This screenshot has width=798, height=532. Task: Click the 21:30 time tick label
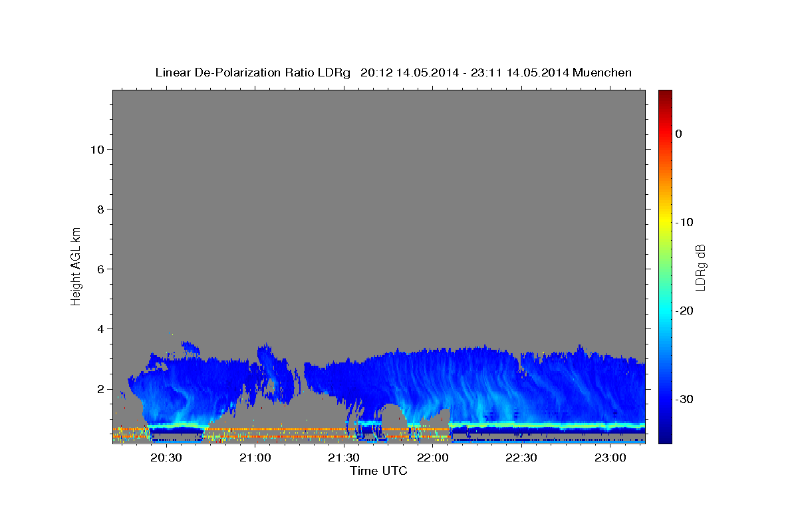coord(343,458)
